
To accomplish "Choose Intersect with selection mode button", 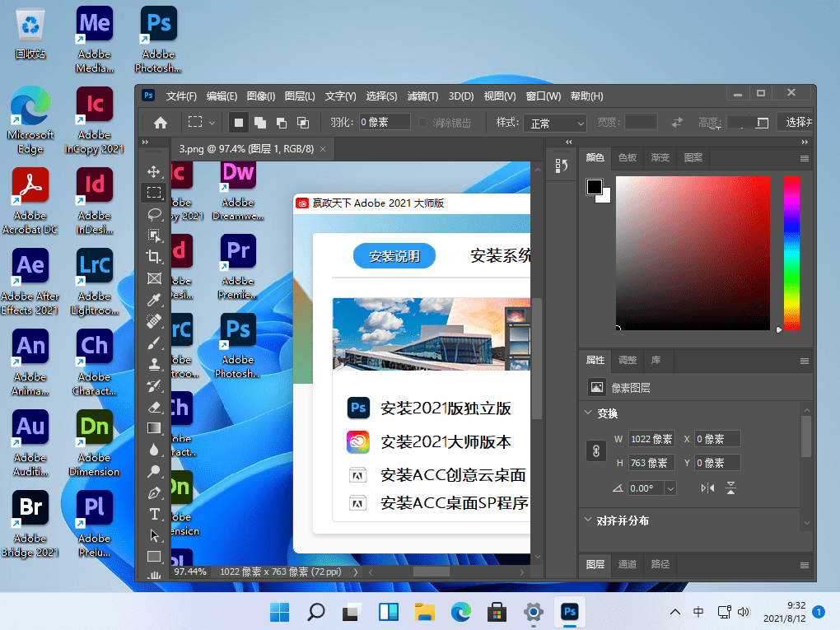I will click(x=303, y=123).
